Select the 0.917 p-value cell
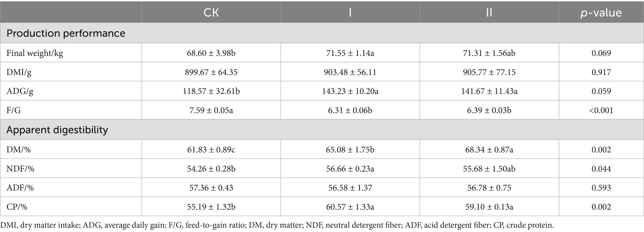Screen dimensions: 644x232 [601, 72]
